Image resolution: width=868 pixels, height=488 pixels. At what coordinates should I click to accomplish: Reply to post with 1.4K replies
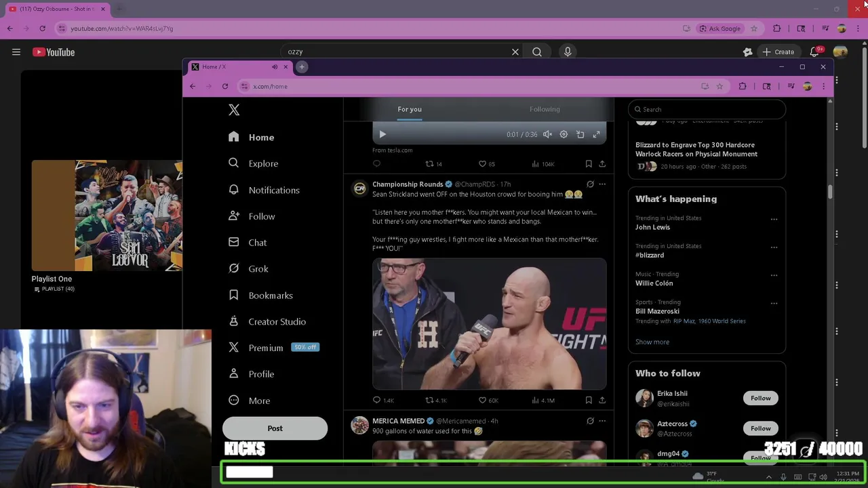coord(383,400)
